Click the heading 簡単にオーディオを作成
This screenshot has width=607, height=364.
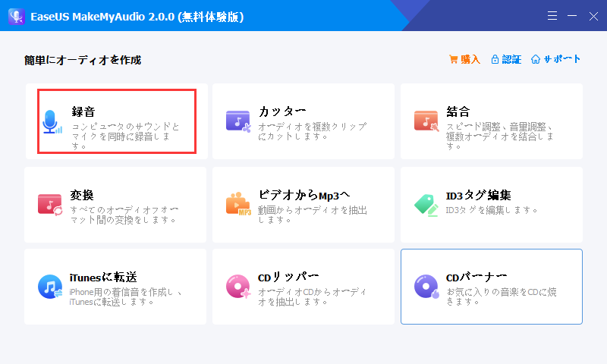point(83,60)
